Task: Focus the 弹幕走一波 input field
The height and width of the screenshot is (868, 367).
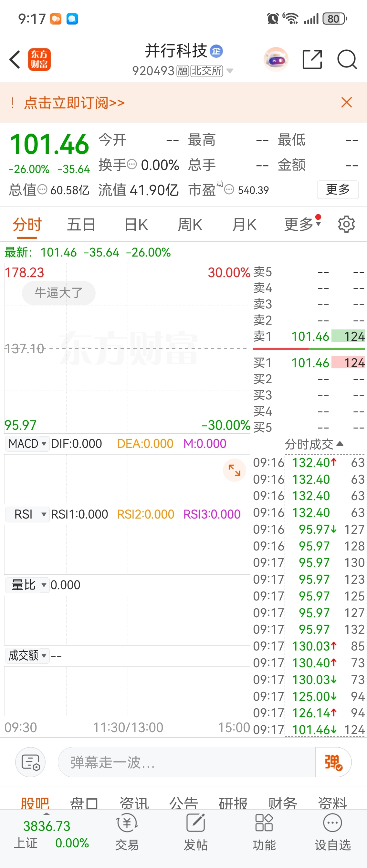Action: (186, 762)
